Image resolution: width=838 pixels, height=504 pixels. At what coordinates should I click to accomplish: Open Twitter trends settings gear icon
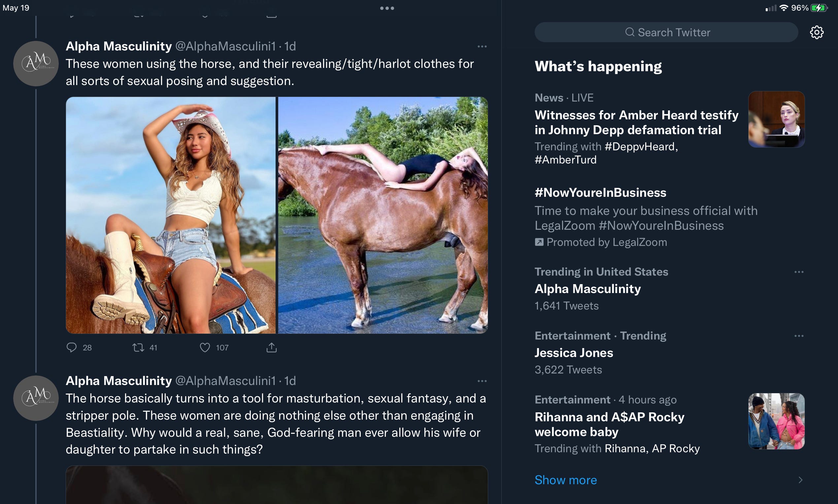[x=817, y=32]
